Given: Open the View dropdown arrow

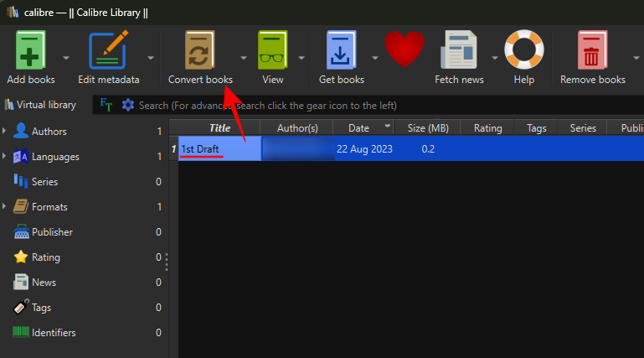Looking at the screenshot, I should click(301, 58).
